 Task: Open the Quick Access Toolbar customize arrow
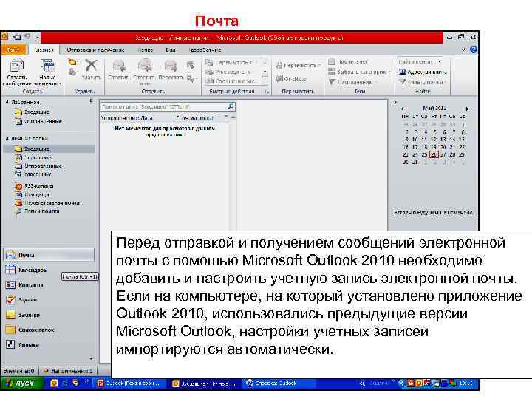(x=38, y=36)
